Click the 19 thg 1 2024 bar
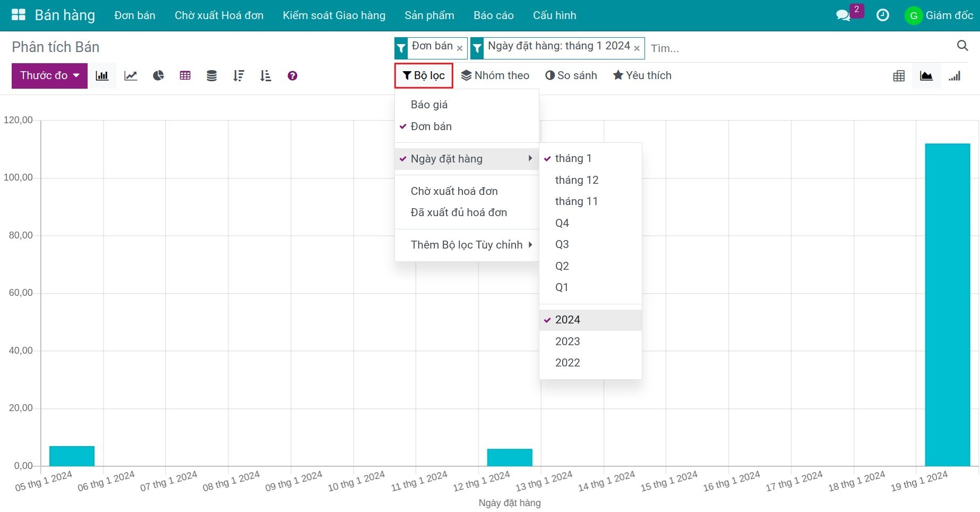The image size is (980, 512). [x=947, y=304]
